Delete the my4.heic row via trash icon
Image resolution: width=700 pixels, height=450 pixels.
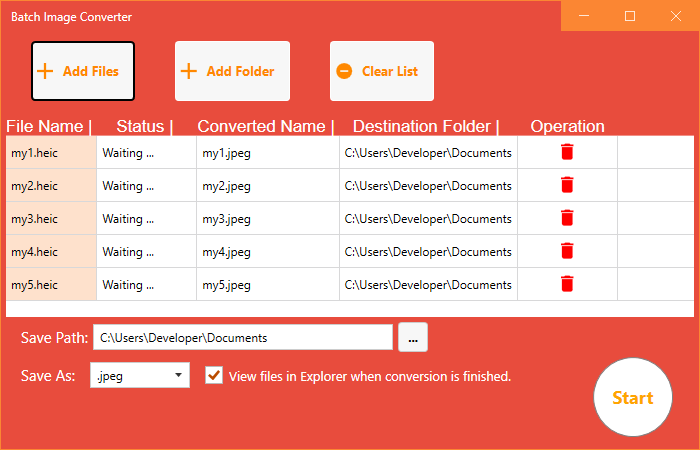(567, 251)
